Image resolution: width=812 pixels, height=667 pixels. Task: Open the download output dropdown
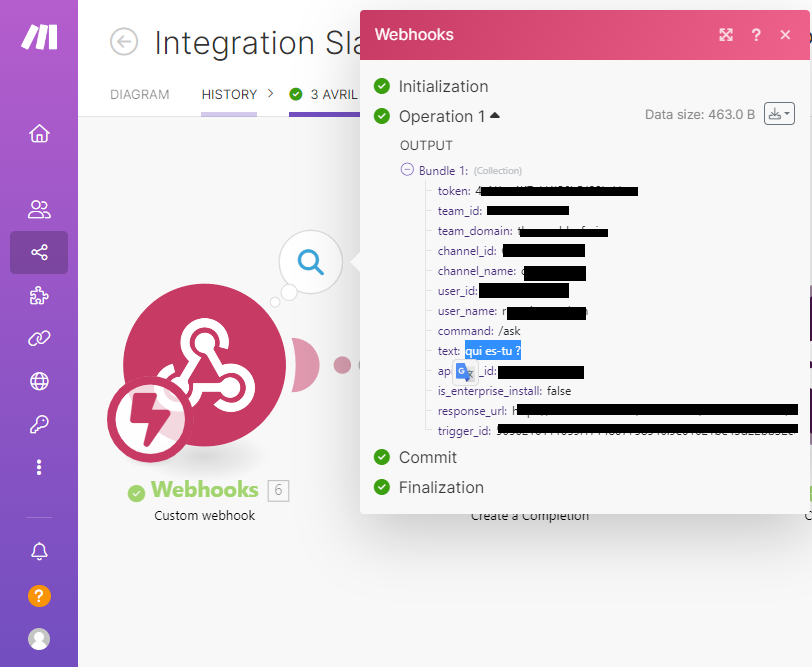[778, 114]
